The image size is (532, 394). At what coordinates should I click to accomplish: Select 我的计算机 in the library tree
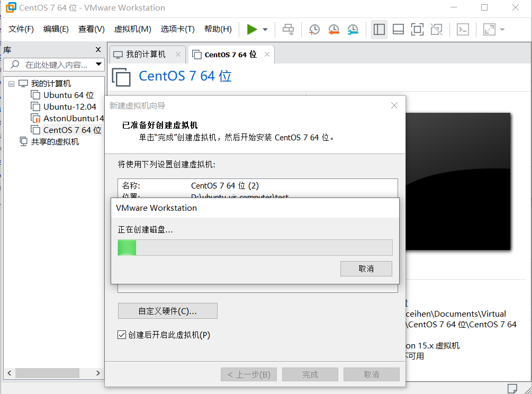[51, 84]
